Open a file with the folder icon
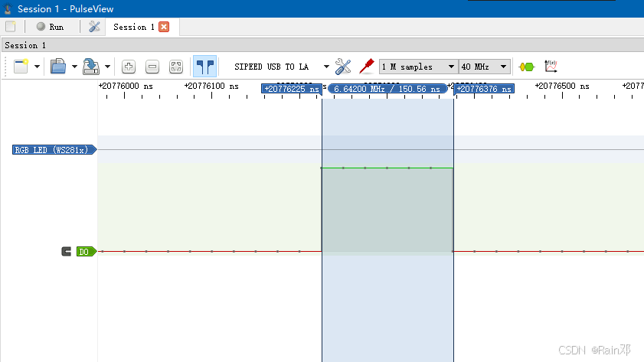 click(x=58, y=67)
